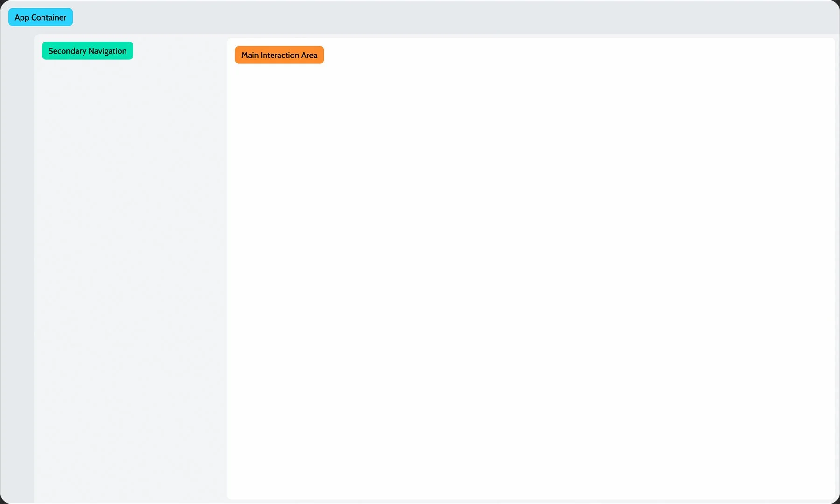Click the text reading Main Interaction Area
This screenshot has width=840, height=504.
[x=279, y=55]
